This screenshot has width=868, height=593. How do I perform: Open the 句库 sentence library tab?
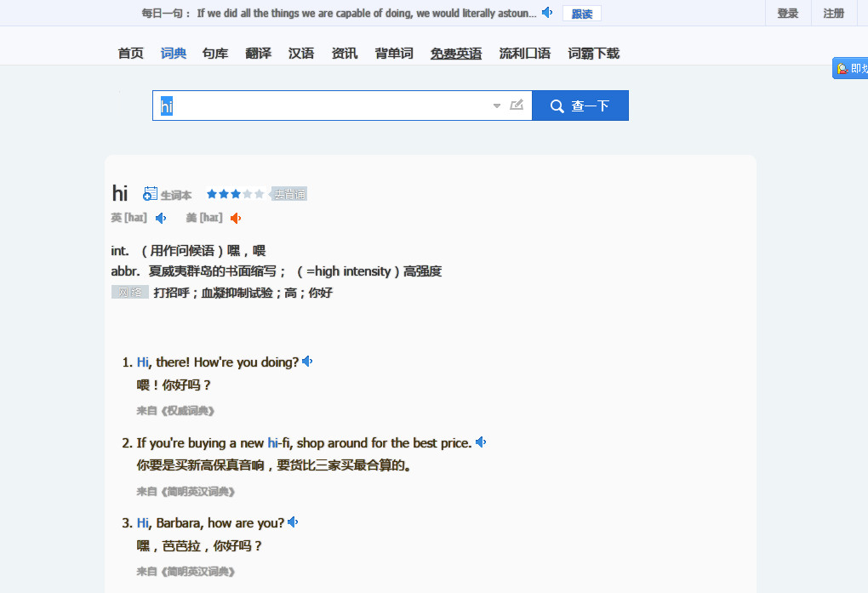(x=215, y=53)
